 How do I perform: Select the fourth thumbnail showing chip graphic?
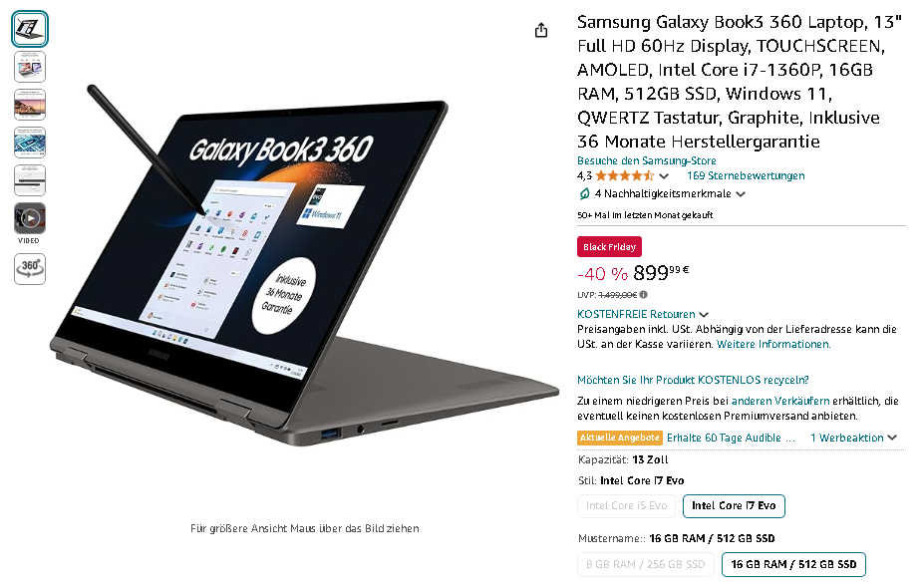(x=30, y=143)
